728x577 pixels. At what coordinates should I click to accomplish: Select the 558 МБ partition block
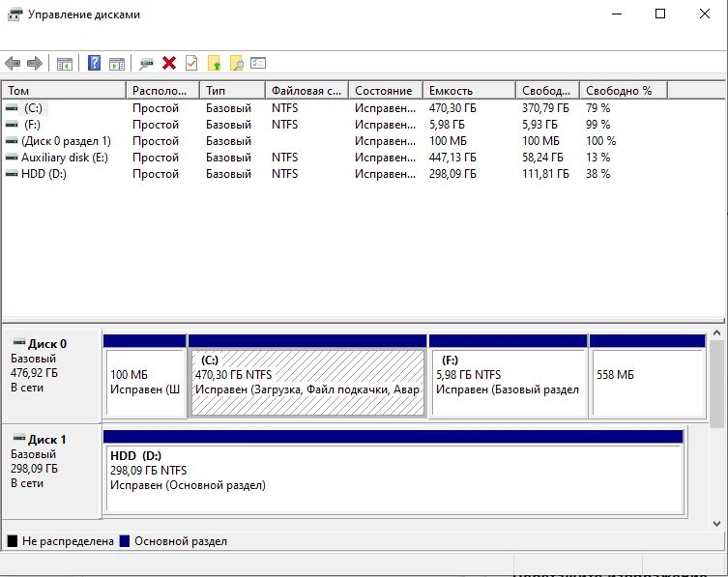(x=648, y=382)
